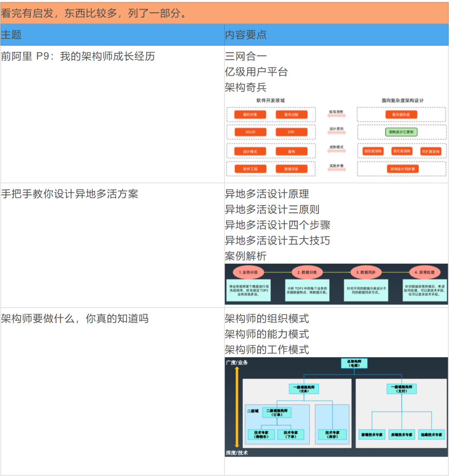
Task: Click the '技术专家（下单）' node
Action: (291, 434)
